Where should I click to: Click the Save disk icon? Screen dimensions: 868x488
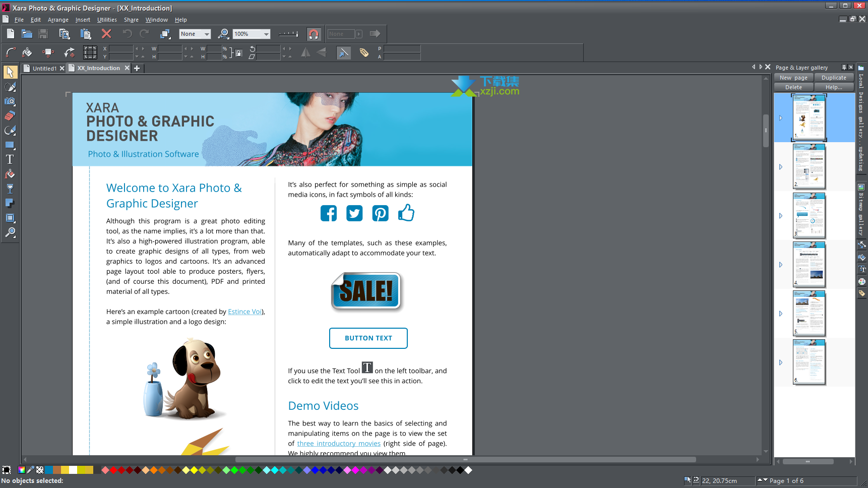(x=43, y=34)
